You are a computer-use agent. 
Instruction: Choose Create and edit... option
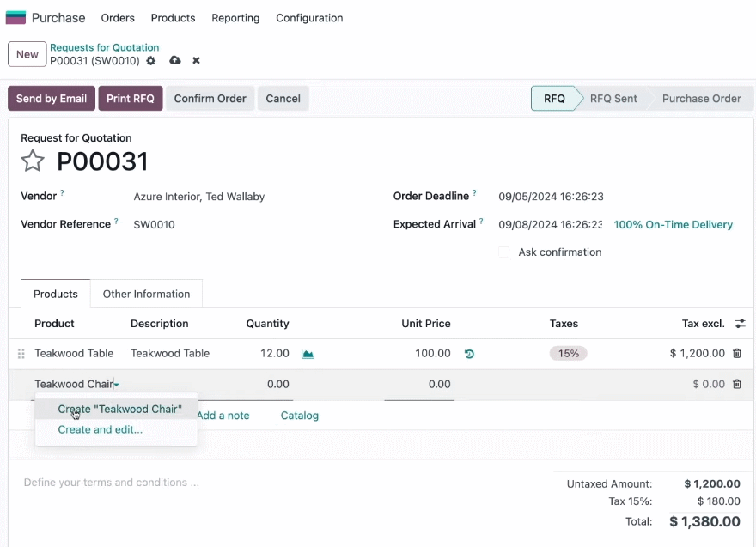[101, 430]
